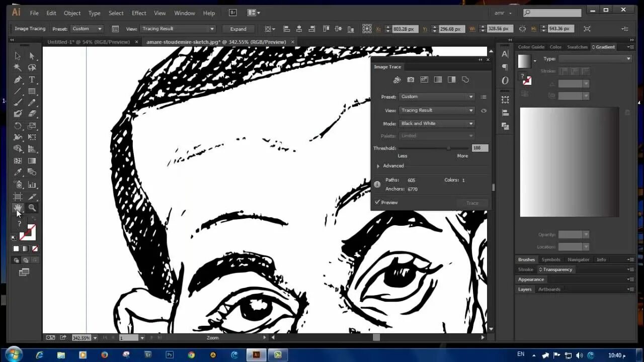Switch to the Untitled-1 document tab
This screenshot has width=644, height=362.
point(89,42)
